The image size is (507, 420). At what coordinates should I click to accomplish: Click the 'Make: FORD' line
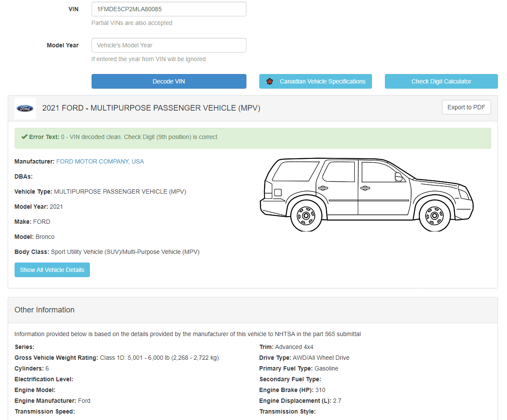click(x=32, y=222)
